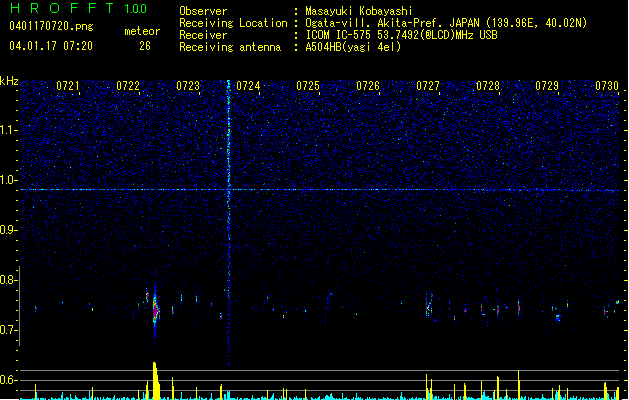Click the 0730 time marker
The width and height of the screenshot is (629, 400).
click(607, 86)
